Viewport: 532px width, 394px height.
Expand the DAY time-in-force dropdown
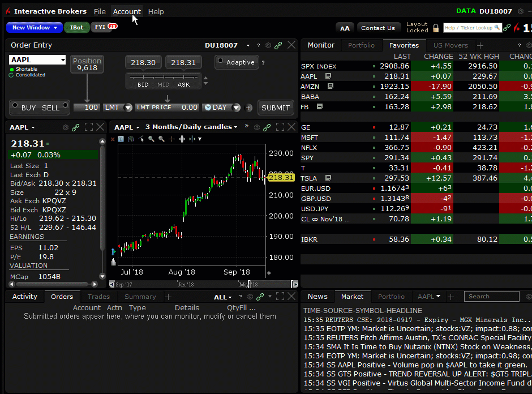(234, 108)
